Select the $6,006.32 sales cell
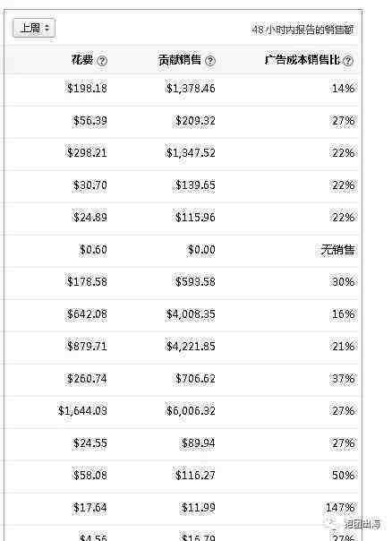Viewport: 392px width, 541px height. 191,410
